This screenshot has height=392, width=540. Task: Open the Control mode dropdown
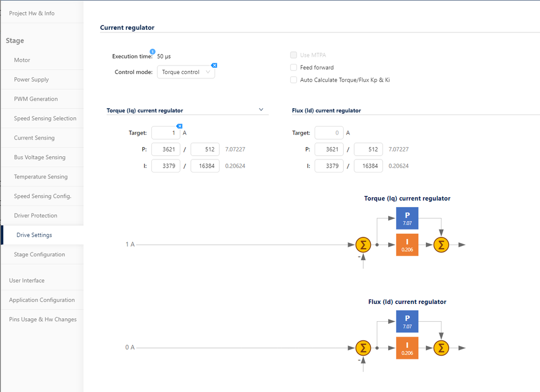coord(185,72)
